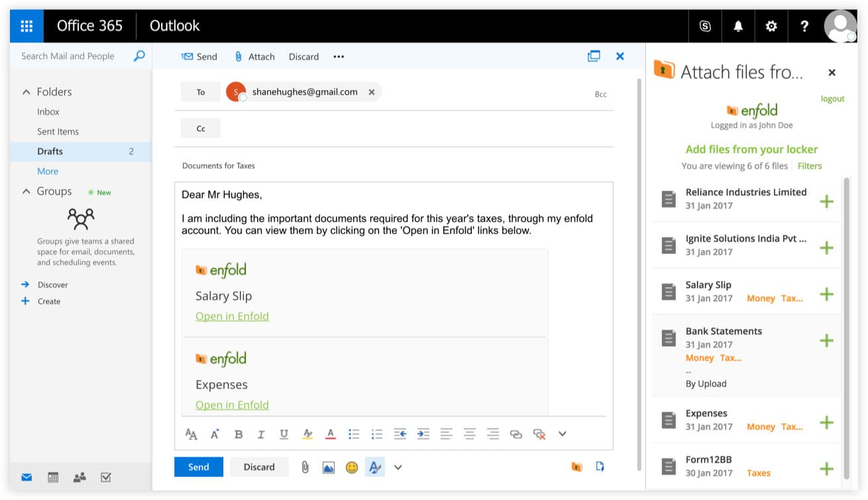Image resolution: width=868 pixels, height=500 pixels.
Task: Open the app launcher grid icon
Action: pos(26,26)
